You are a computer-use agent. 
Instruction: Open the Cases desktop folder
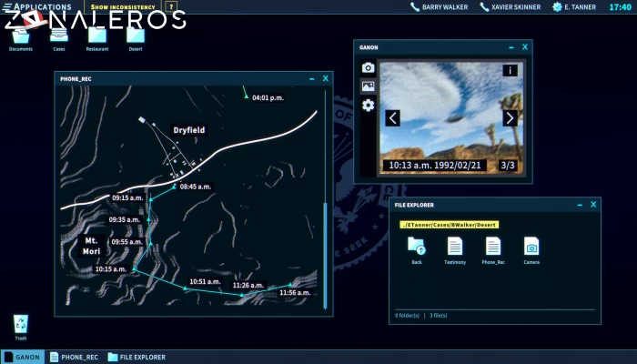(59, 39)
